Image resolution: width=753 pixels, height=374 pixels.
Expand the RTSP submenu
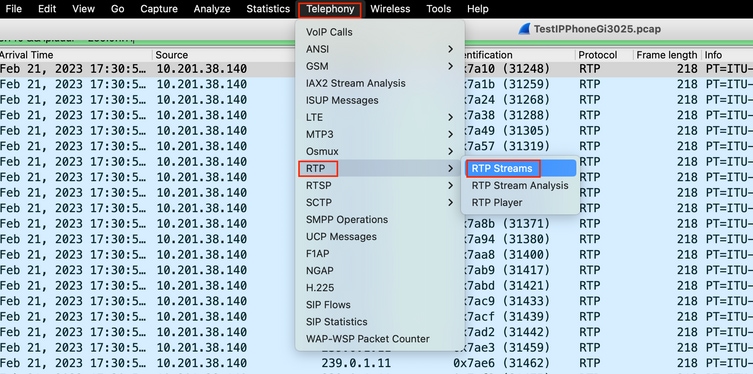379,185
